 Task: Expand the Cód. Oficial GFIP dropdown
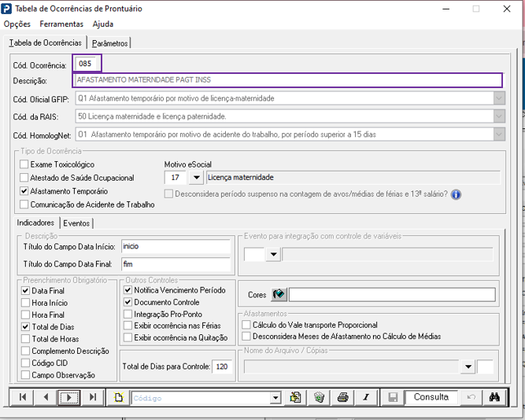click(498, 98)
